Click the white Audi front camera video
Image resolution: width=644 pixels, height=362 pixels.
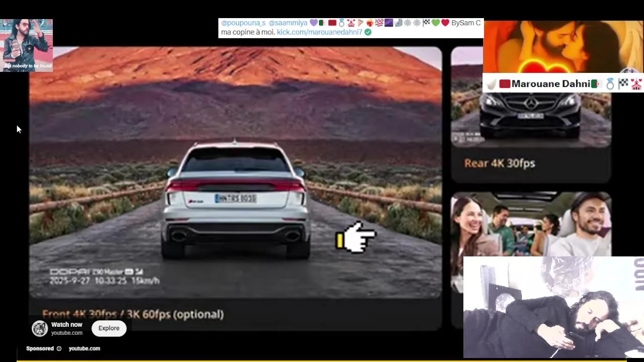235,172
